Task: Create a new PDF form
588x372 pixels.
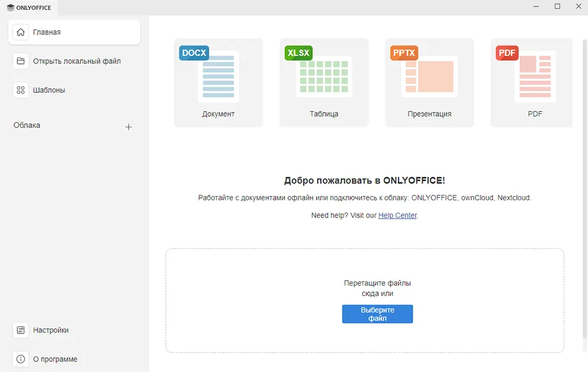Action: (532, 82)
